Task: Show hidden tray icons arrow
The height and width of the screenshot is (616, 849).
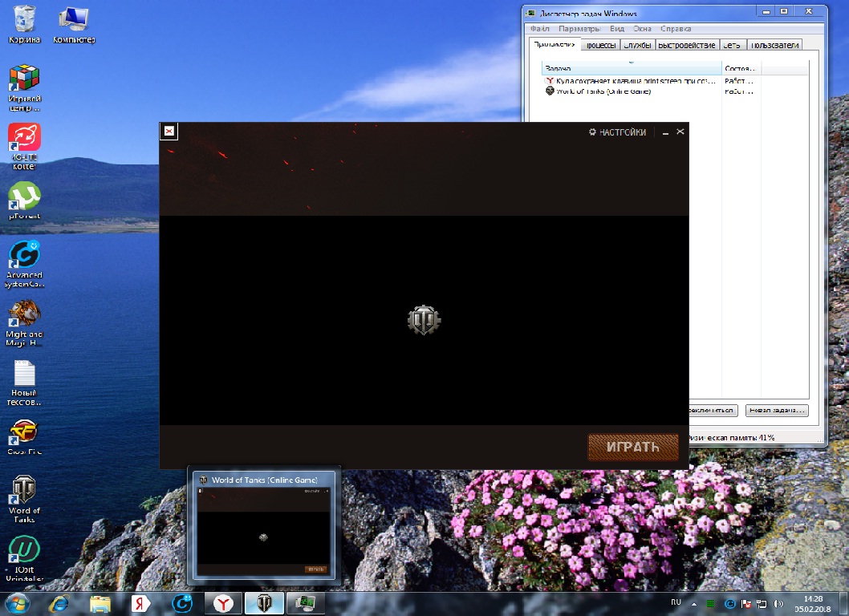Action: point(693,603)
